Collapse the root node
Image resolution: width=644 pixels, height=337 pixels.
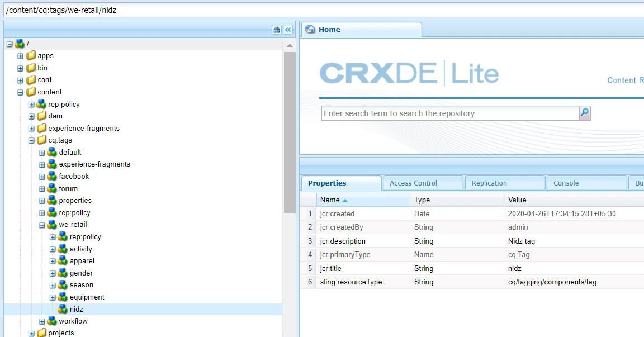click(10, 44)
